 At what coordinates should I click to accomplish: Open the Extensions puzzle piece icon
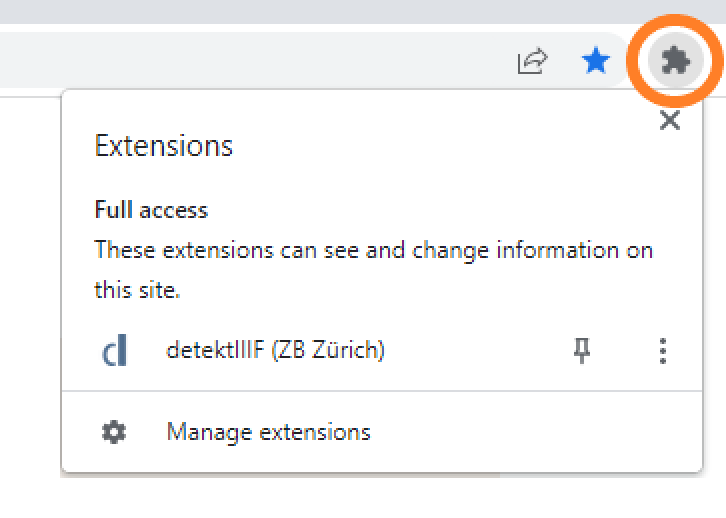676,61
